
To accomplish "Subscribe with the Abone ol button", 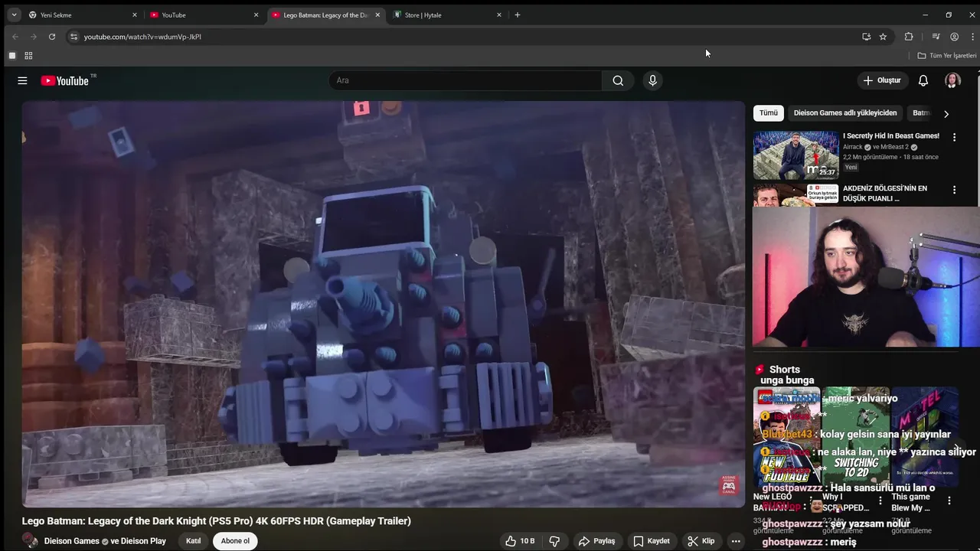I will click(235, 541).
